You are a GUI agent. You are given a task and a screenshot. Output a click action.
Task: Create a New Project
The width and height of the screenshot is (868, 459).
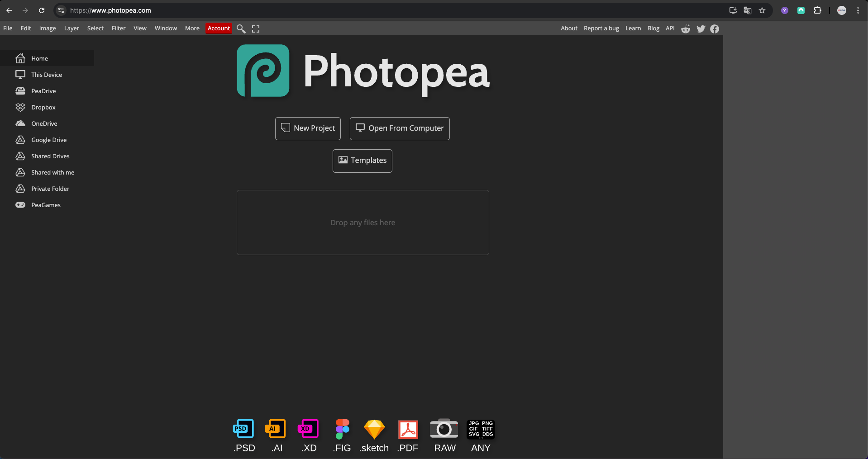(x=308, y=128)
